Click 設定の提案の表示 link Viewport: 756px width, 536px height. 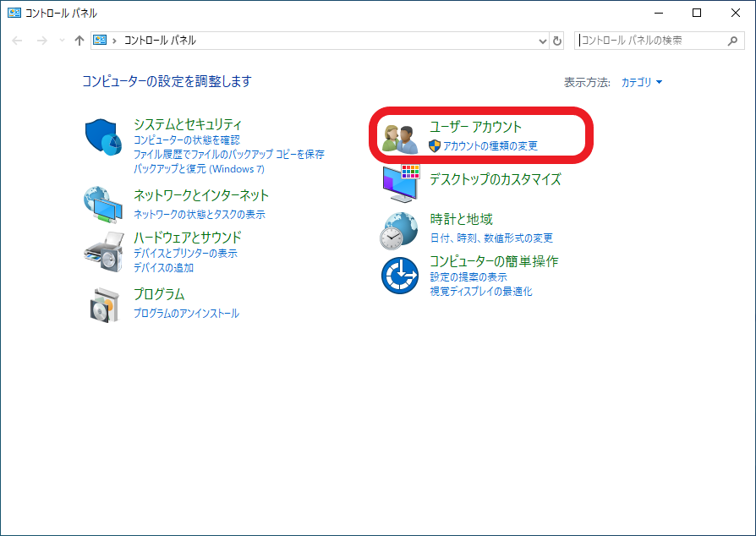pyautogui.click(x=468, y=277)
